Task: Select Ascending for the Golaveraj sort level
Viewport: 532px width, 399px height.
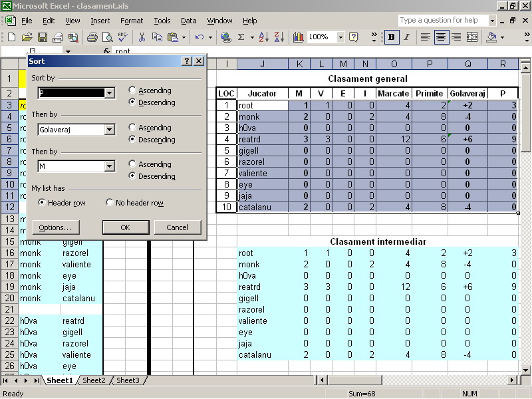Action: pyautogui.click(x=133, y=128)
